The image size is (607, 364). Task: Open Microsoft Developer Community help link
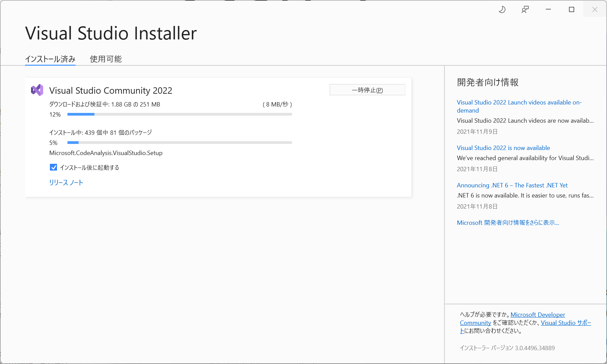pyautogui.click(x=538, y=314)
